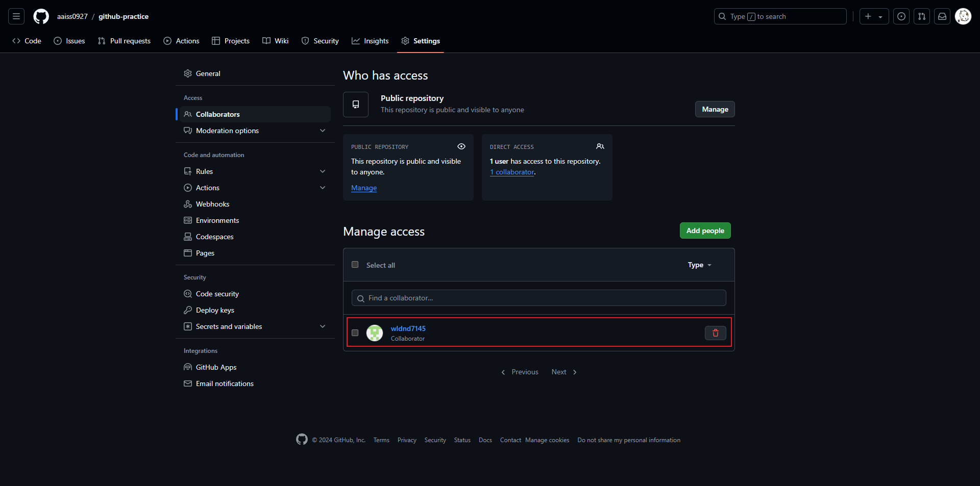Viewport: 980px width, 486px height.
Task: Expand the Actions sidebar section
Action: click(255, 188)
